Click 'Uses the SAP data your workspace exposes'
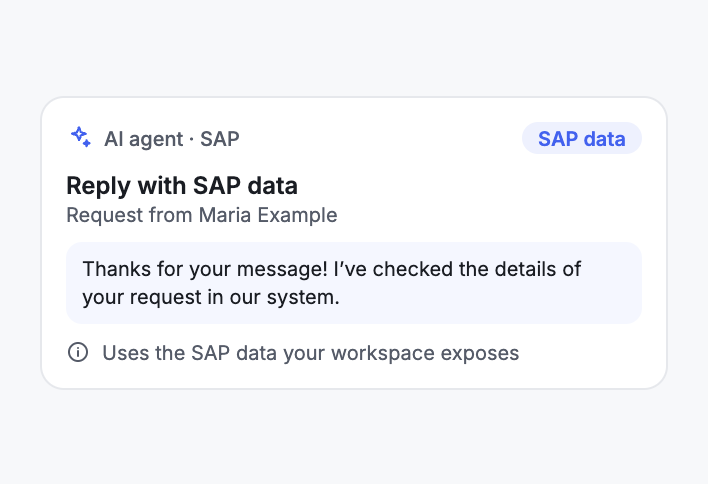The height and width of the screenshot is (484, 708). coord(311,353)
